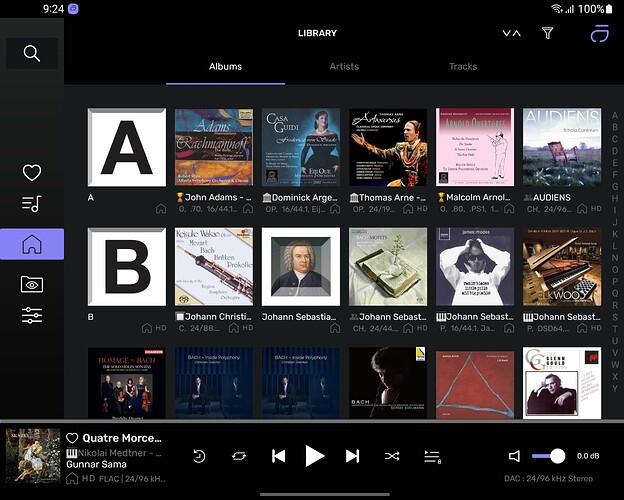Tap the battery 100% status indicator
Screen dimensions: 624x500
coord(595,9)
